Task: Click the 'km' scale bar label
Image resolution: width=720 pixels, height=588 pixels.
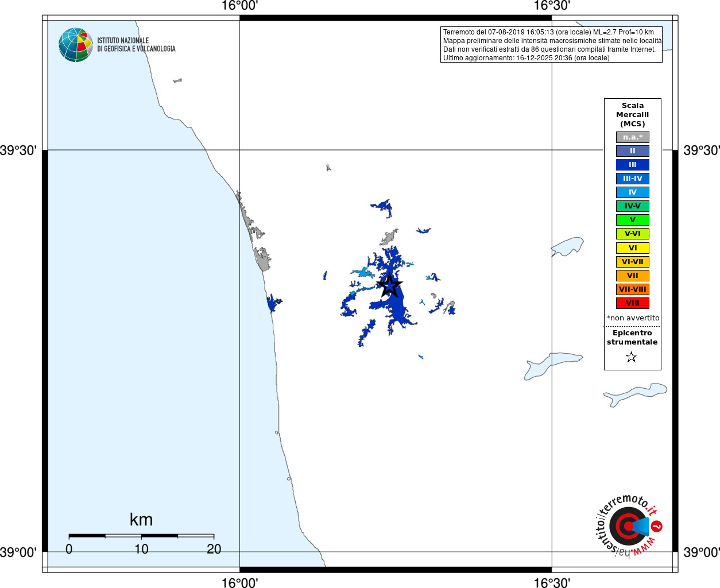Action: (141, 520)
